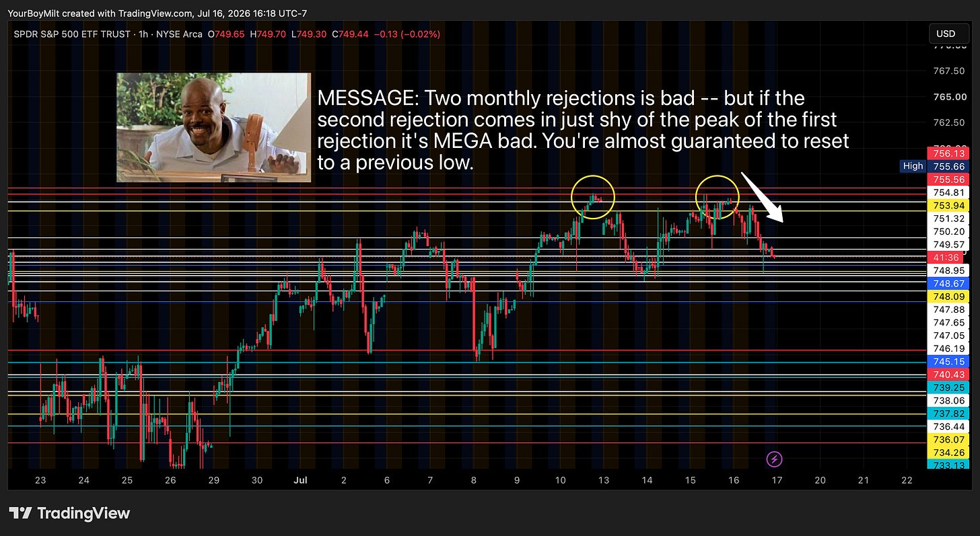This screenshot has height=536, width=980.
Task: Click the 747.65 price label
Action: point(949,323)
